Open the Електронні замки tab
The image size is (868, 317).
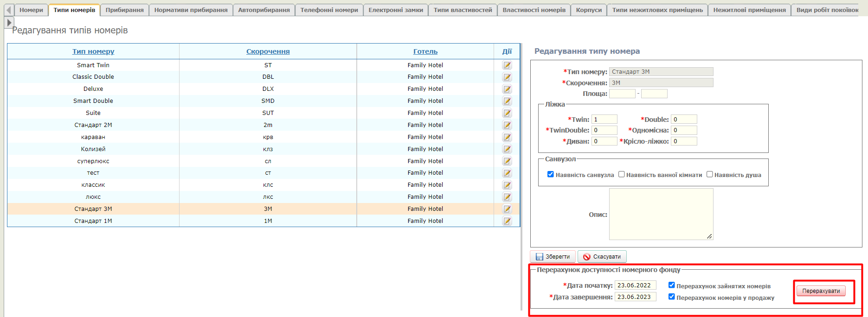click(395, 10)
